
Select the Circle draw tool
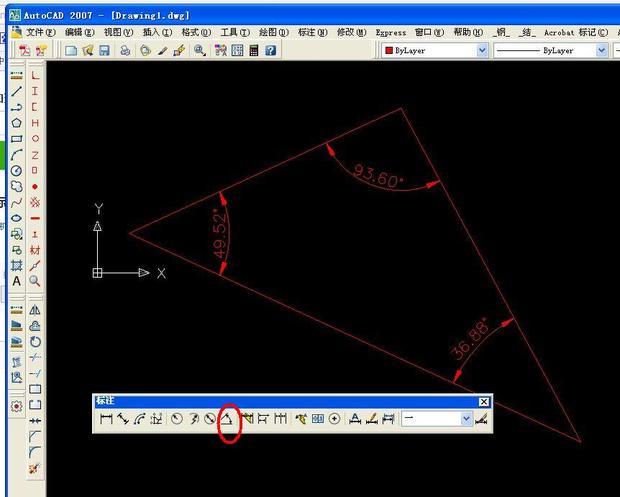coord(16,170)
